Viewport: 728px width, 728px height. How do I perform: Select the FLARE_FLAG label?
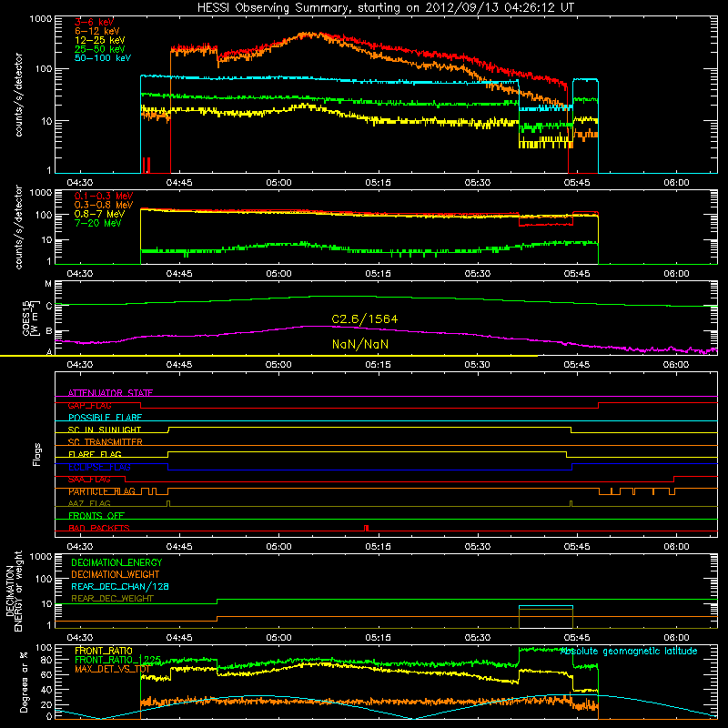pos(95,454)
